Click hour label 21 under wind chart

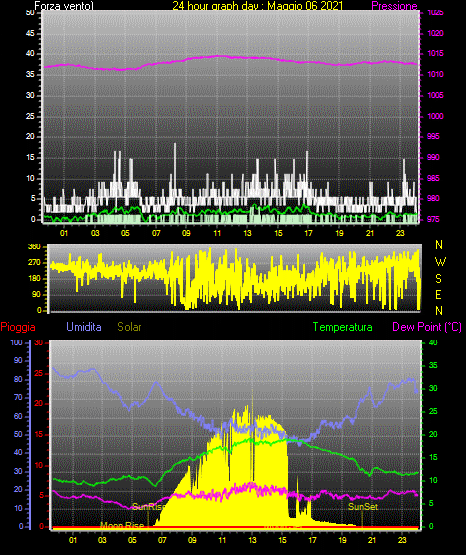370,233
